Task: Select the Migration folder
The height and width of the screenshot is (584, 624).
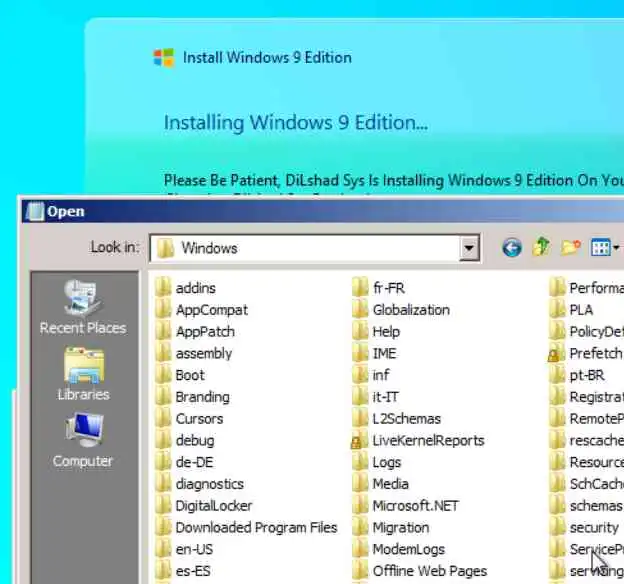Action: (x=391, y=527)
